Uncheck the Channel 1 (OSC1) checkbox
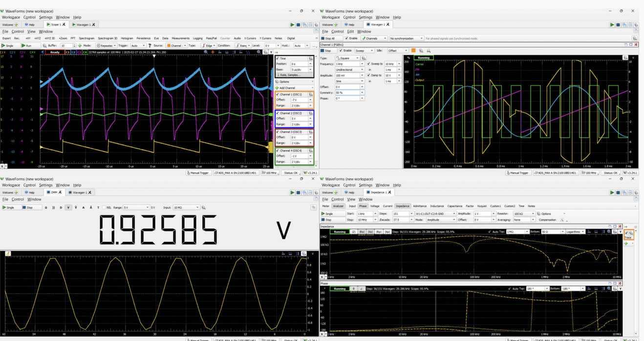 [x=278, y=94]
